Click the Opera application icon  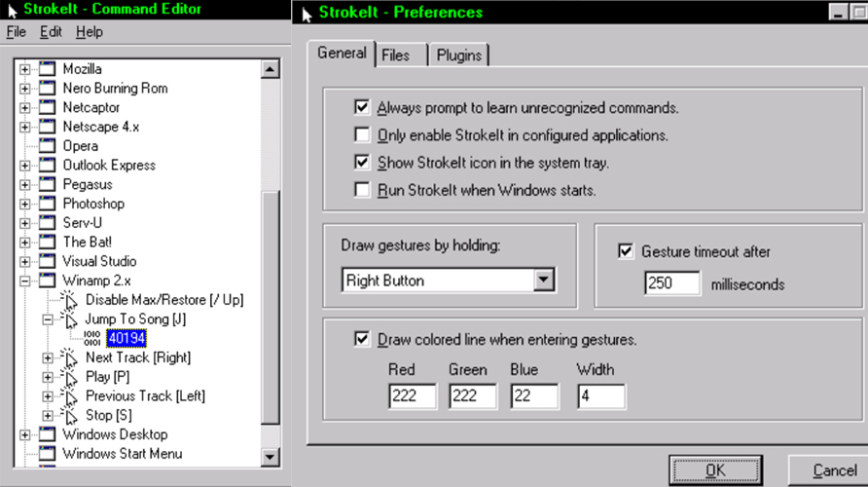point(48,146)
